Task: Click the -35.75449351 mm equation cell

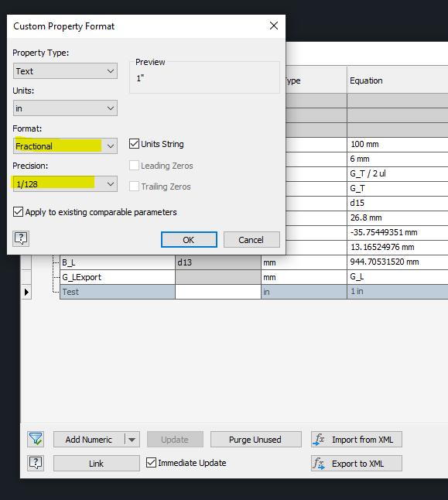Action: 398,232
